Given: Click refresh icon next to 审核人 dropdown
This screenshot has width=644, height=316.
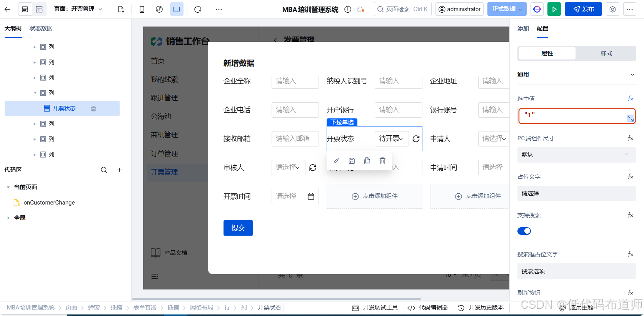Looking at the screenshot, I should (x=313, y=168).
